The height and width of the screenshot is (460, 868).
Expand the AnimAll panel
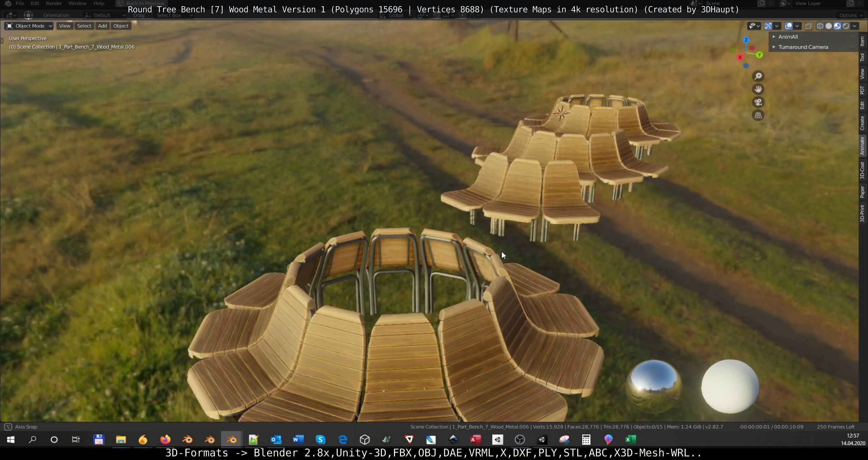coord(787,37)
